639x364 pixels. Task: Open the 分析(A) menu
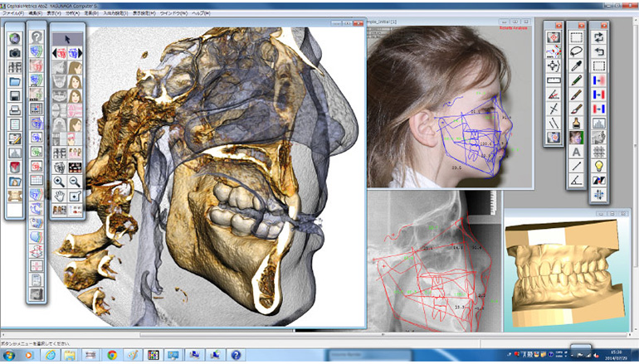click(x=73, y=13)
